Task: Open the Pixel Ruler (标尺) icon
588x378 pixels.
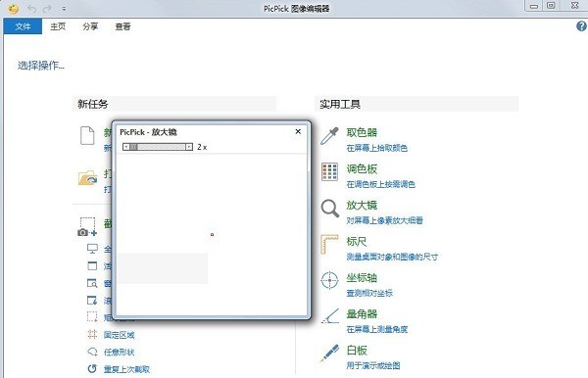Action: point(329,245)
